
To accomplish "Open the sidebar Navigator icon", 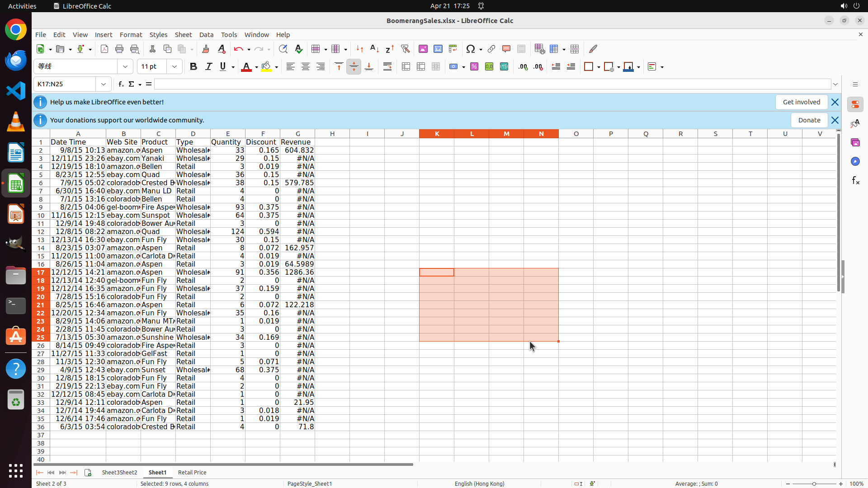I will point(855,161).
